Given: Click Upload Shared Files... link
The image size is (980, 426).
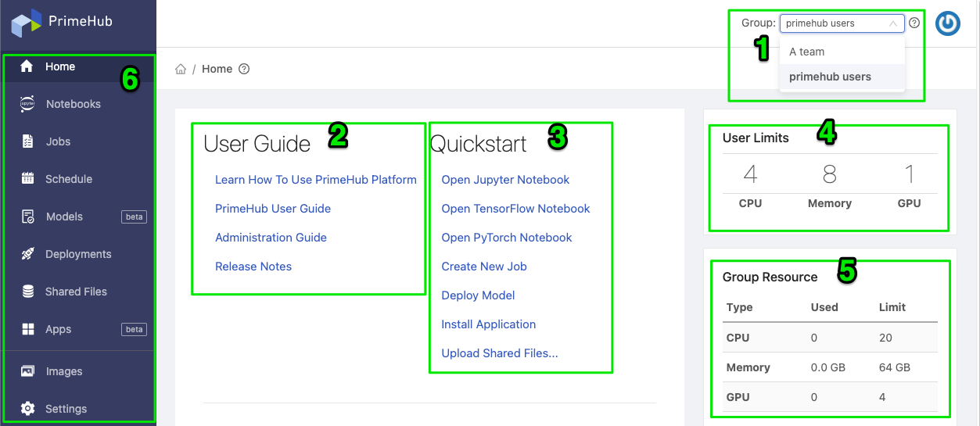Looking at the screenshot, I should click(x=500, y=353).
